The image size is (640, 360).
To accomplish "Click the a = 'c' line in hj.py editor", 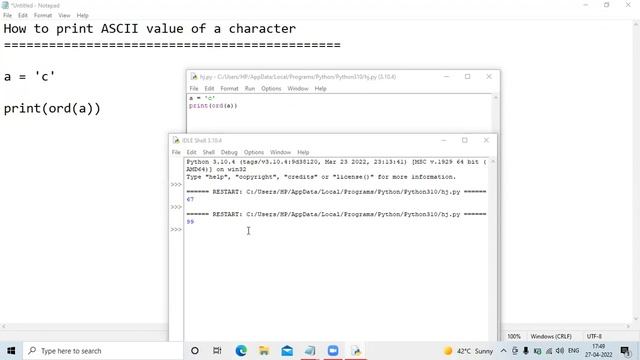I will [202, 98].
